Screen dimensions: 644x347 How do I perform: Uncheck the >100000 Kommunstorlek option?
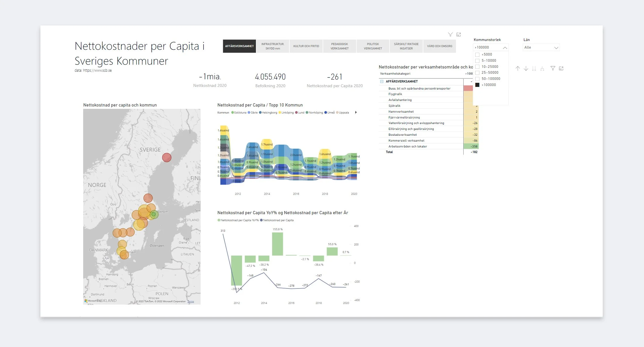[x=477, y=85]
